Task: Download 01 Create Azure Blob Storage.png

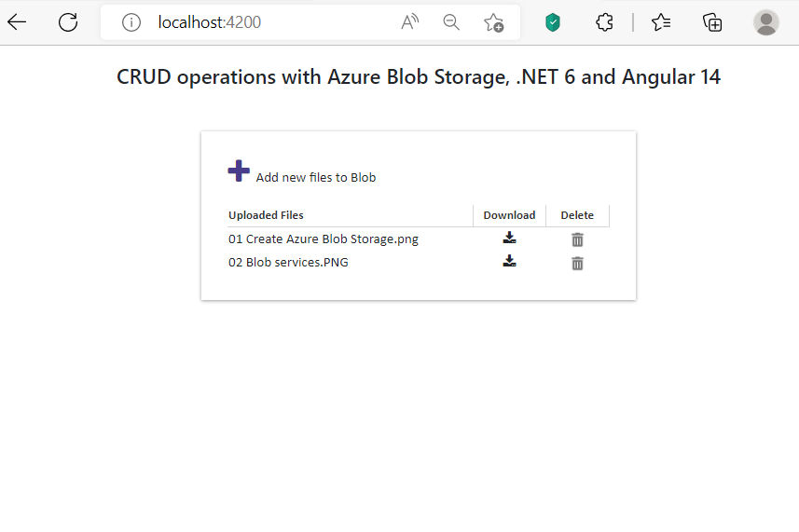Action: pyautogui.click(x=509, y=239)
